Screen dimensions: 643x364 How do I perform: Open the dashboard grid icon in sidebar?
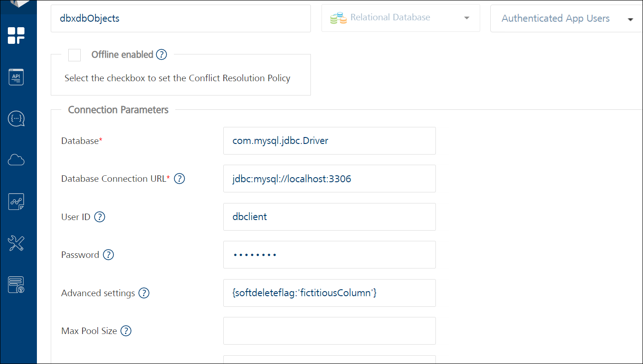[16, 36]
